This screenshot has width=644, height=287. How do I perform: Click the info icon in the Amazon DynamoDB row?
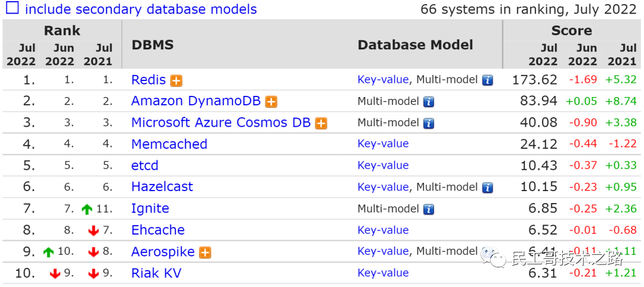click(x=429, y=102)
